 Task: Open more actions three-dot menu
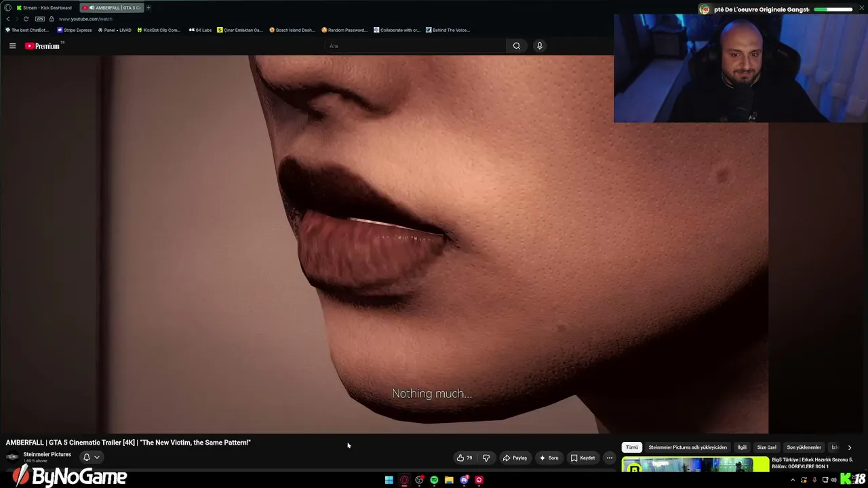(609, 458)
